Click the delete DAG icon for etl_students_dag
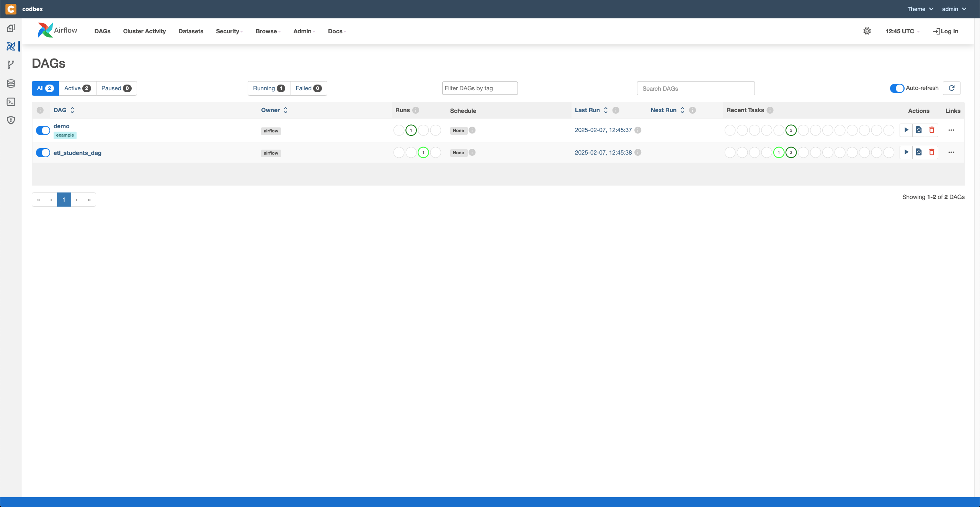This screenshot has width=980, height=507. [x=931, y=152]
